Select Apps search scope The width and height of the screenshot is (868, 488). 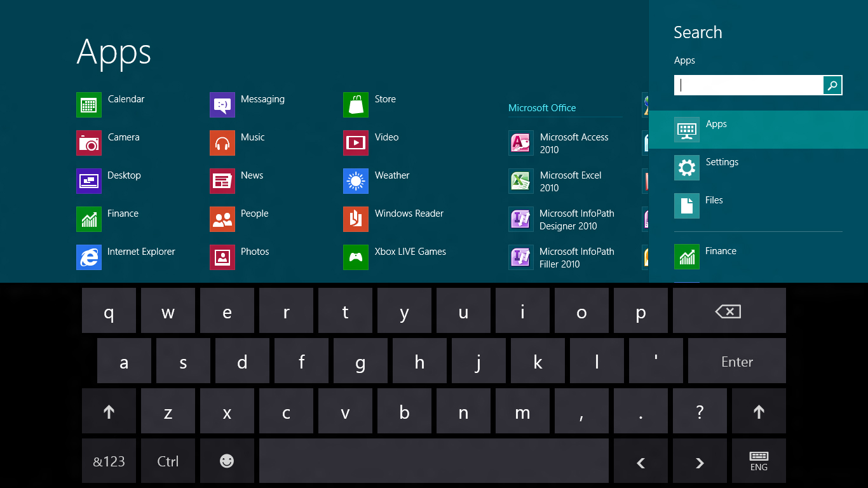click(716, 130)
